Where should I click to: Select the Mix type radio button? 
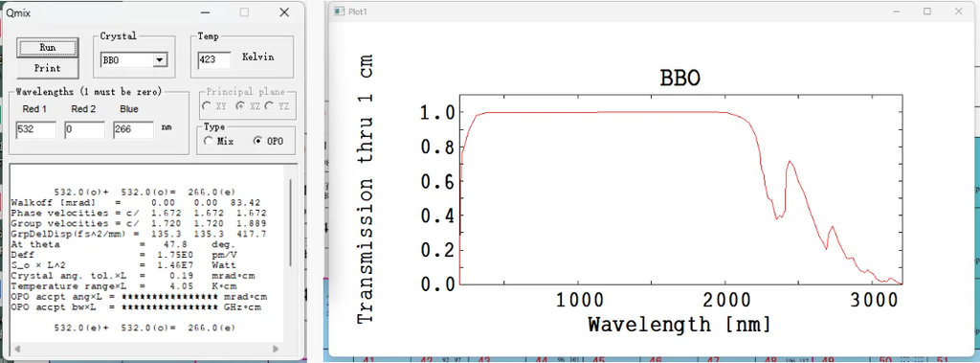click(x=208, y=142)
